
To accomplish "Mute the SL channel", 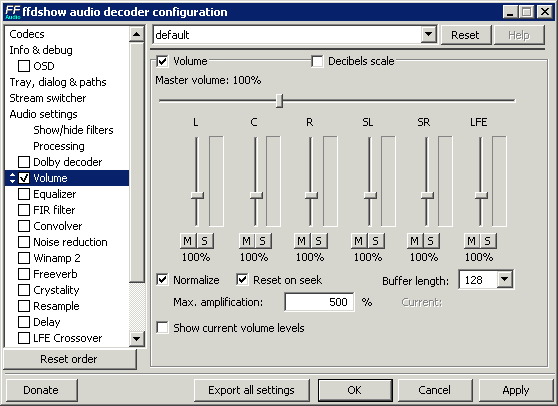I will pyautogui.click(x=358, y=241).
